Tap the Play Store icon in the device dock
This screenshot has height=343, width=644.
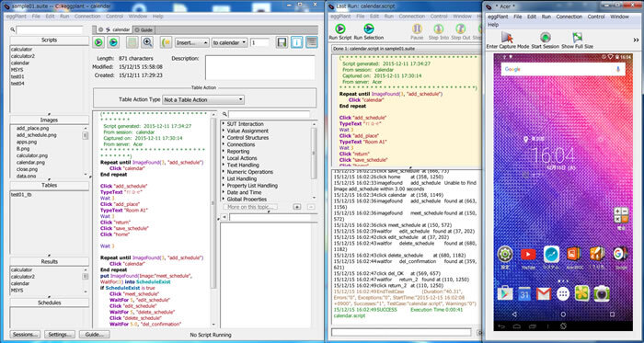[505, 293]
